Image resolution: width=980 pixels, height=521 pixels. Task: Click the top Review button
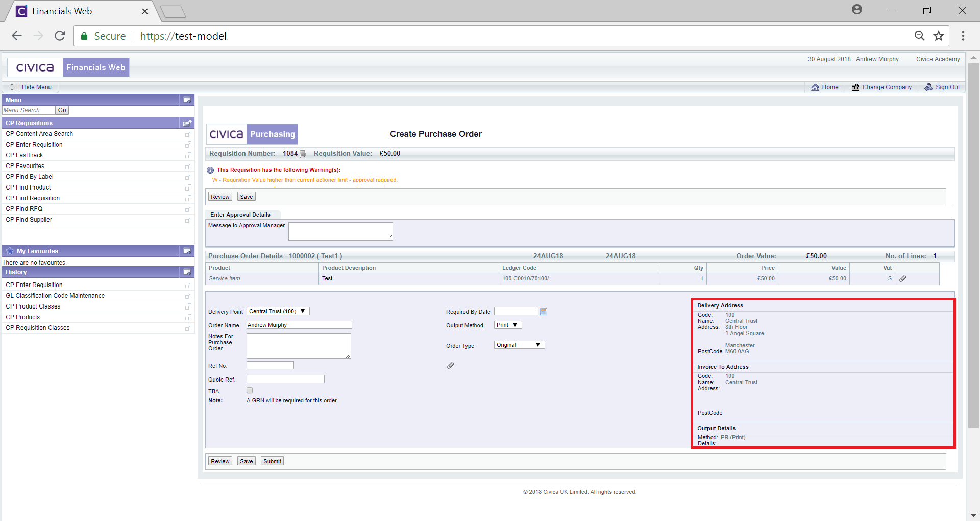tap(220, 197)
